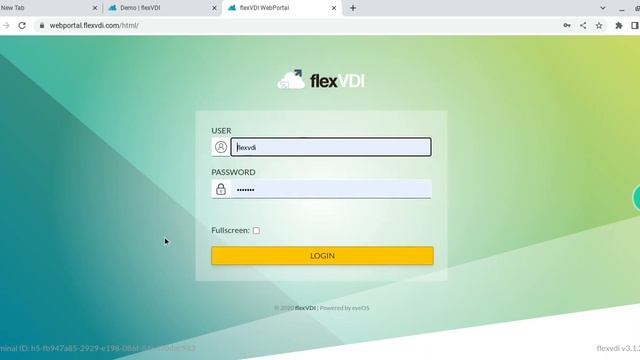
Task: Click the USER input field
Action: pyautogui.click(x=331, y=147)
